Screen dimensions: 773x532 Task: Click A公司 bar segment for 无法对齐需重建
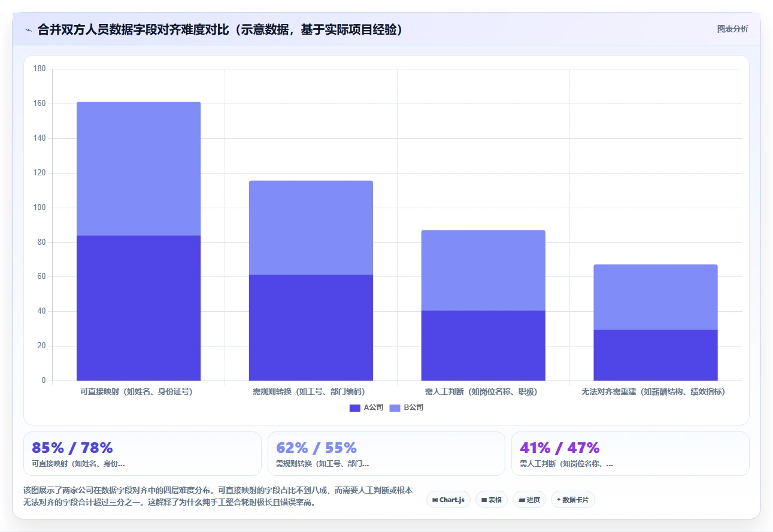[x=656, y=355]
